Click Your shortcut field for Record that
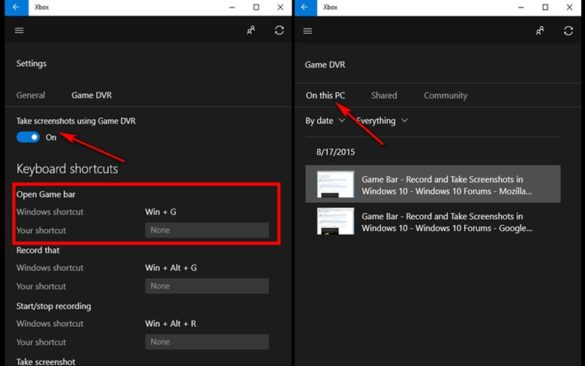 click(x=207, y=286)
